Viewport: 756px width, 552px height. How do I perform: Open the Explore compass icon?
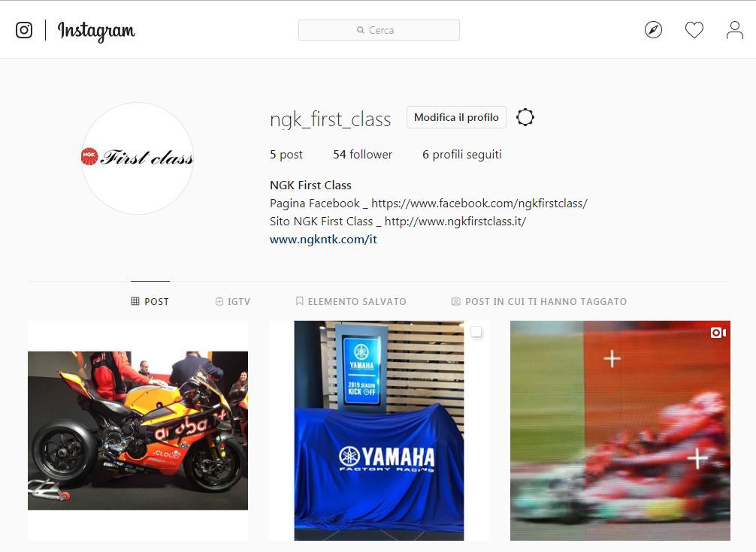click(653, 30)
